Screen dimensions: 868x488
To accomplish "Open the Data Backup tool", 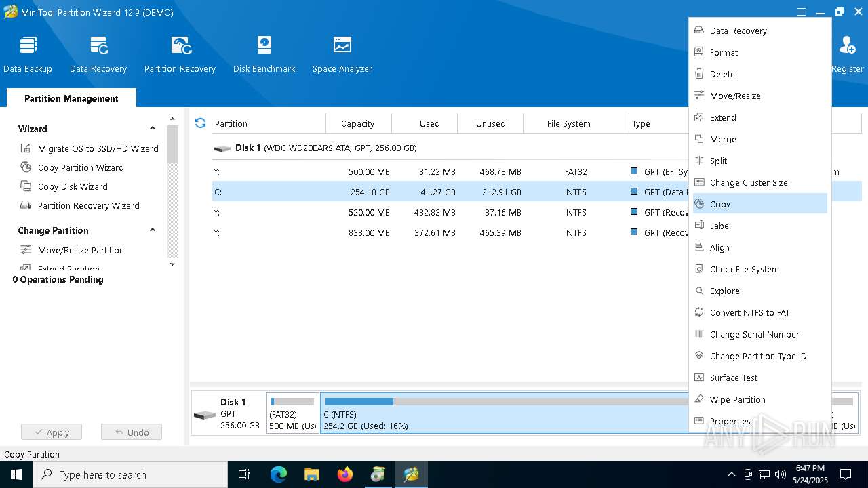I will (28, 54).
